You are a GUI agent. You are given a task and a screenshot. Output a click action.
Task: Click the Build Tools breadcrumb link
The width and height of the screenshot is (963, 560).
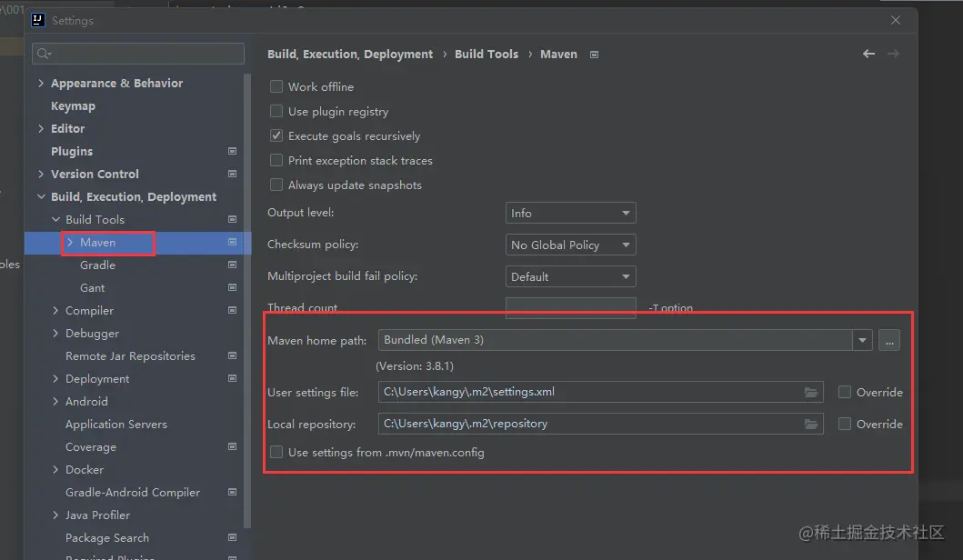point(487,54)
